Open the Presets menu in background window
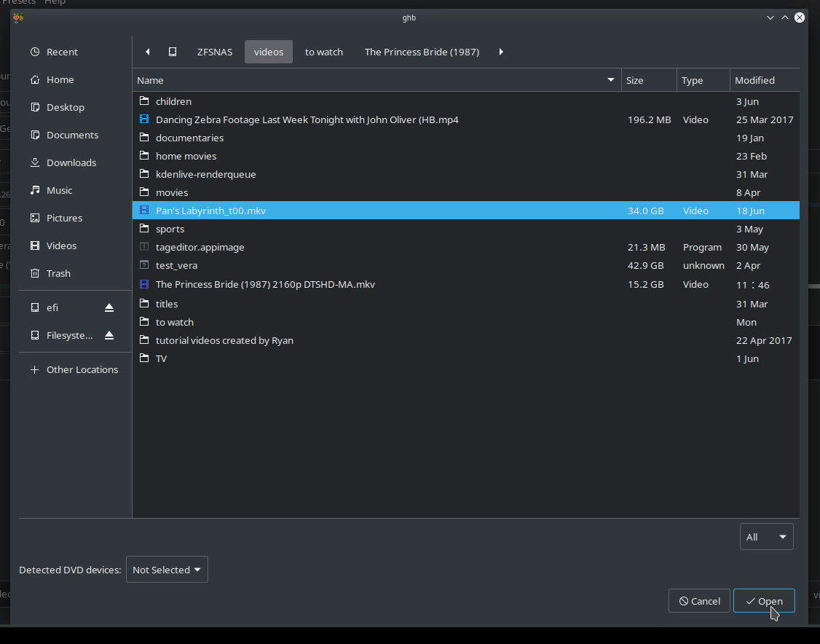This screenshot has width=820, height=644. 19,2
